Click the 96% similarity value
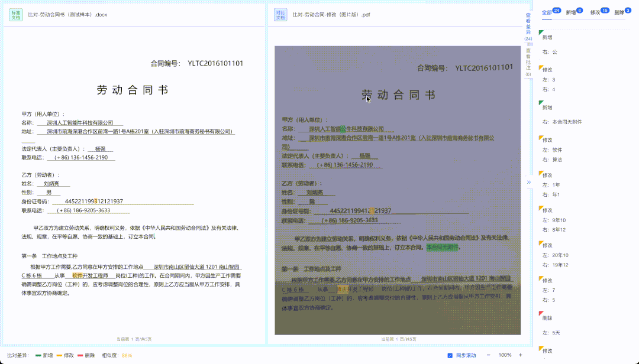Screen dimensions: 639x364 (127, 355)
